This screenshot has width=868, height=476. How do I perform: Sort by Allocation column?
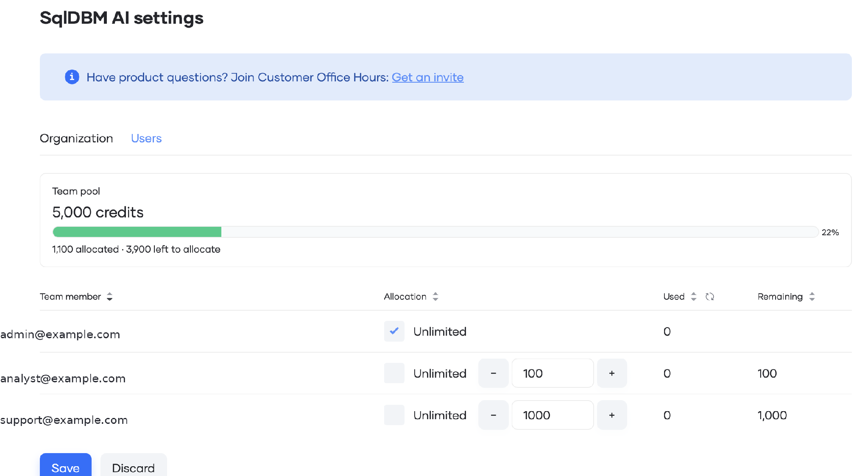[435, 297]
